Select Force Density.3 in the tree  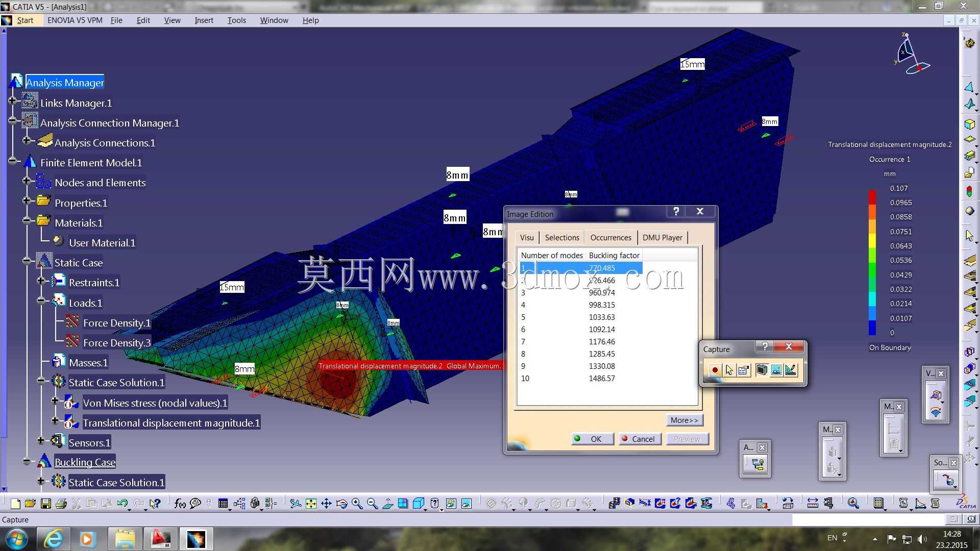pos(117,343)
